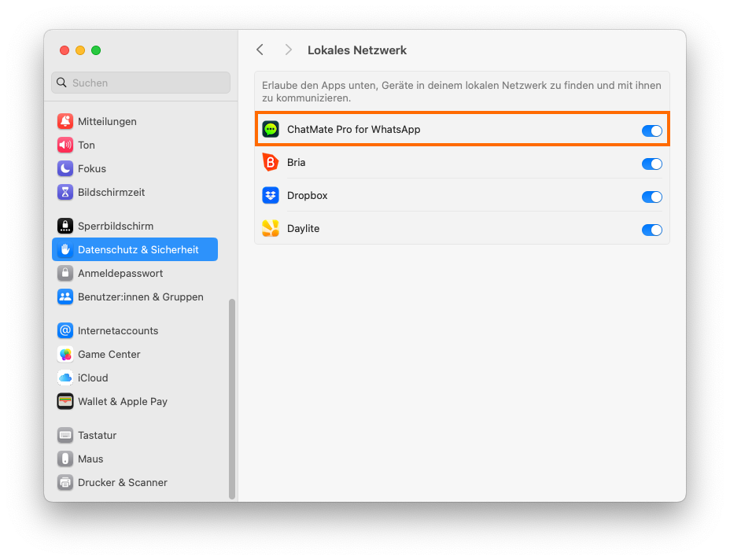Image resolution: width=730 pixels, height=560 pixels.
Task: Click the iCloud cloud icon
Action: click(x=65, y=378)
